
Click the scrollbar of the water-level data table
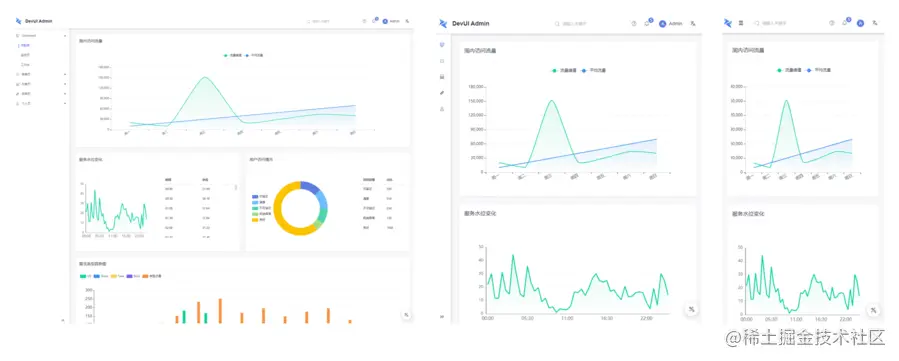coord(236,187)
